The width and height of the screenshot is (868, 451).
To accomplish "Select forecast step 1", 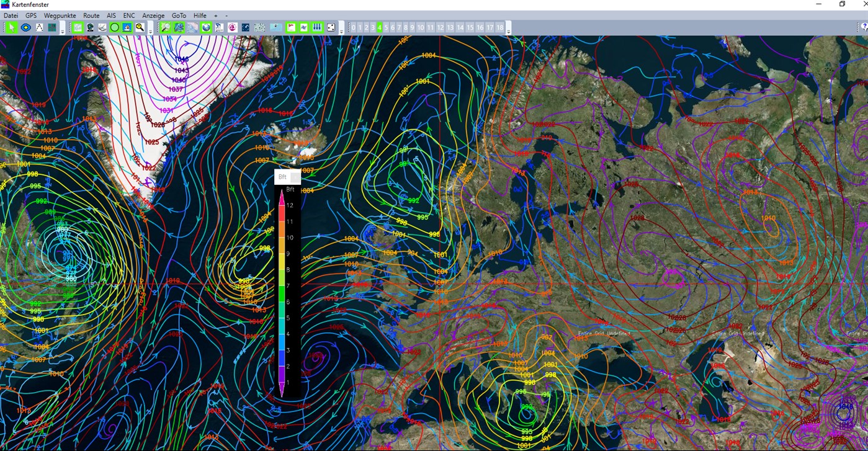I will point(360,27).
